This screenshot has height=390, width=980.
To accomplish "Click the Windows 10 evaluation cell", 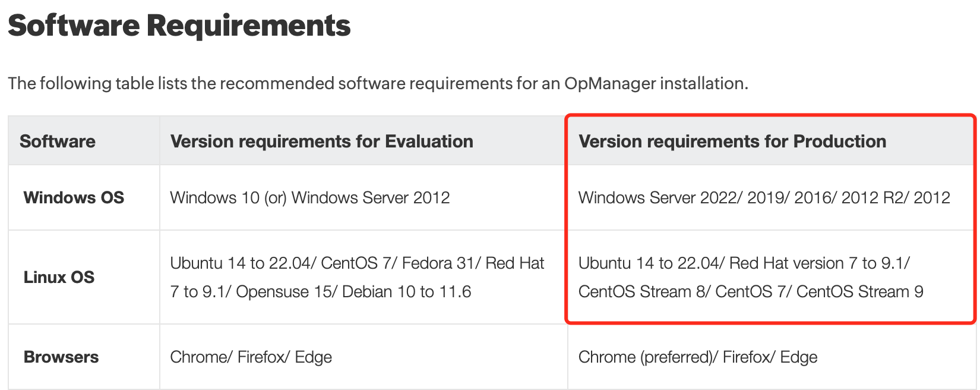I will pyautogui.click(x=310, y=197).
